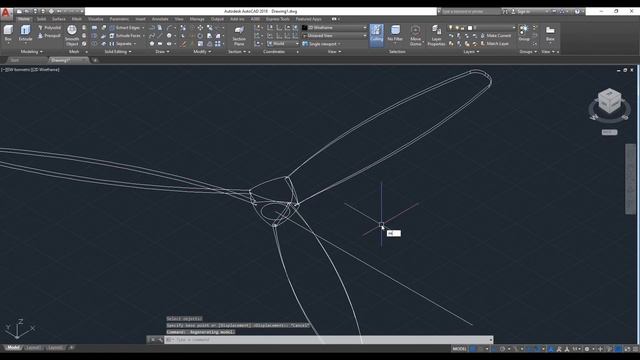
Task: Open the Annotate ribbon tab
Action: (x=160, y=19)
